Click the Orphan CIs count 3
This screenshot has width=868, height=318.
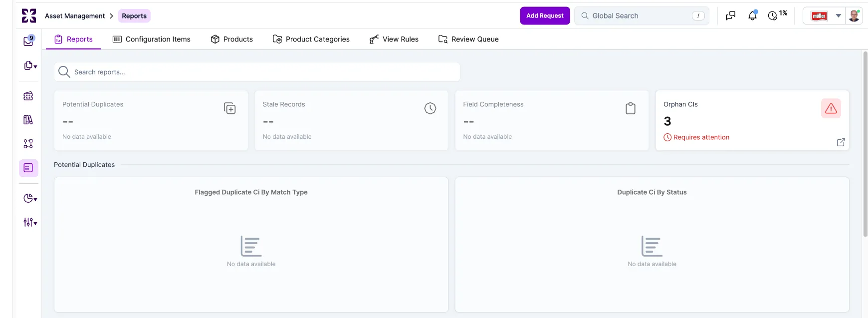[x=667, y=121]
